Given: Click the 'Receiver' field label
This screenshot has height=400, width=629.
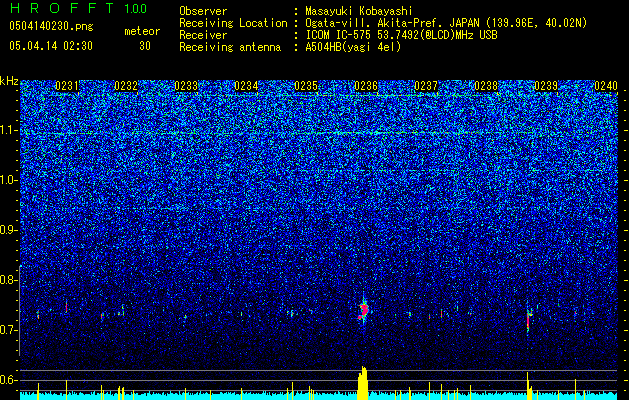Looking at the screenshot, I should click(203, 35).
